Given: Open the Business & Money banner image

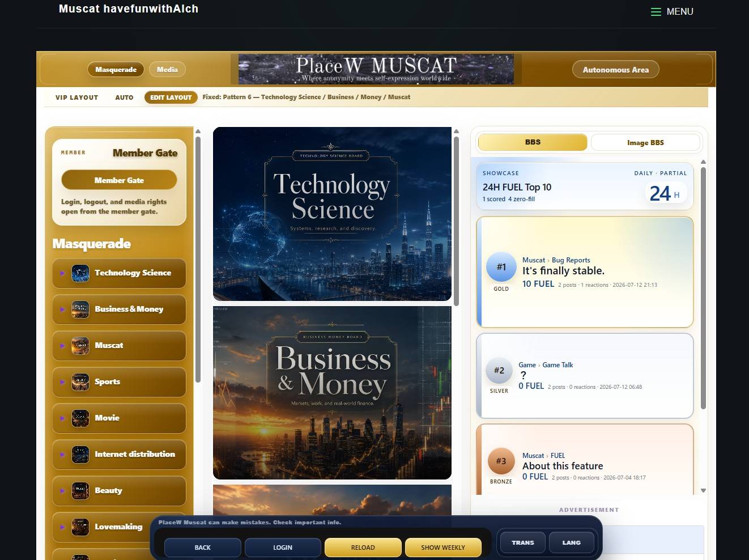Looking at the screenshot, I should coord(332,393).
